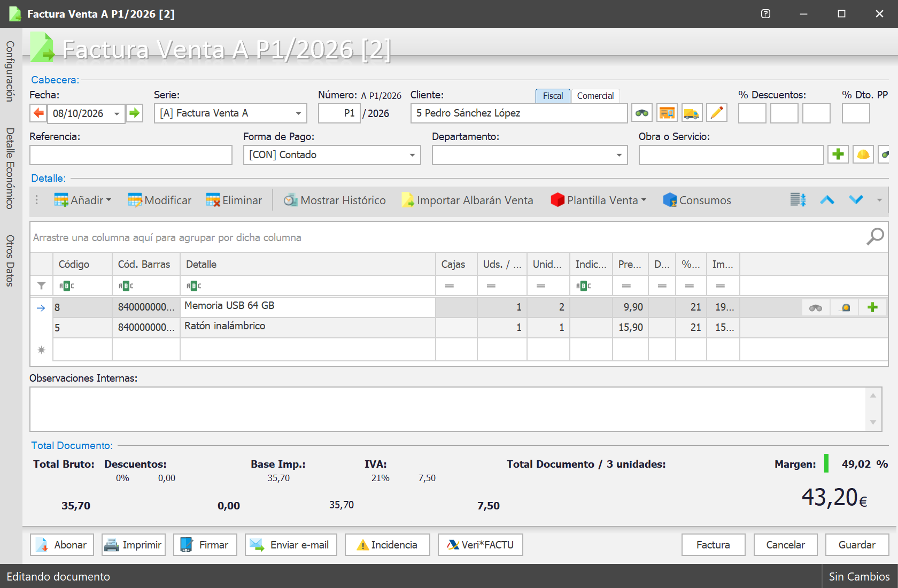
Task: Search client with binoculars icon
Action: pos(642,113)
